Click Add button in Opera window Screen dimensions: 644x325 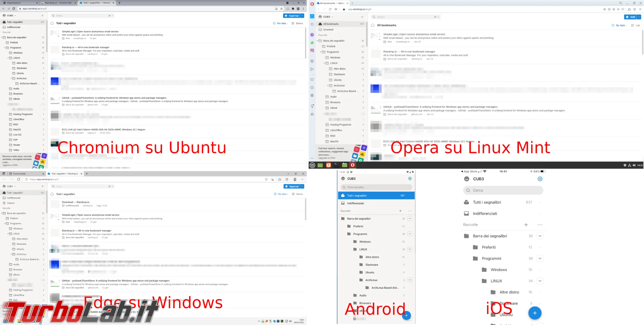[x=630, y=17]
